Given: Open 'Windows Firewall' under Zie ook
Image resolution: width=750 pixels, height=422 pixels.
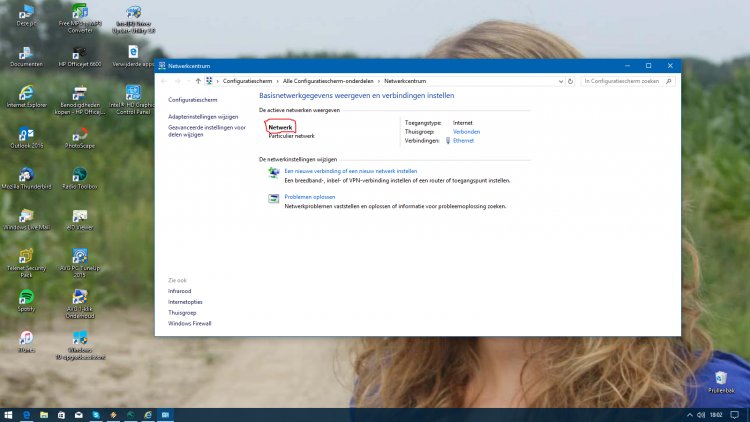Looking at the screenshot, I should [x=189, y=323].
